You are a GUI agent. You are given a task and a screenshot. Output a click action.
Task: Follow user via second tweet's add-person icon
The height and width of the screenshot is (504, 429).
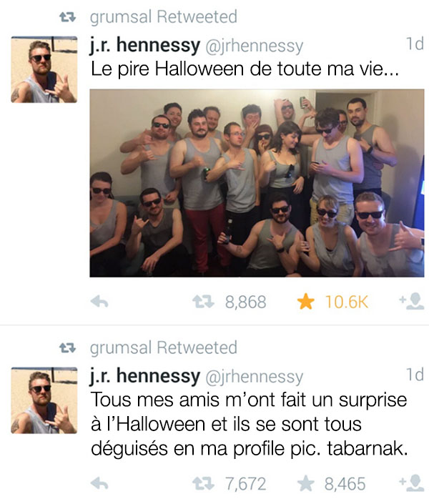[412, 483]
